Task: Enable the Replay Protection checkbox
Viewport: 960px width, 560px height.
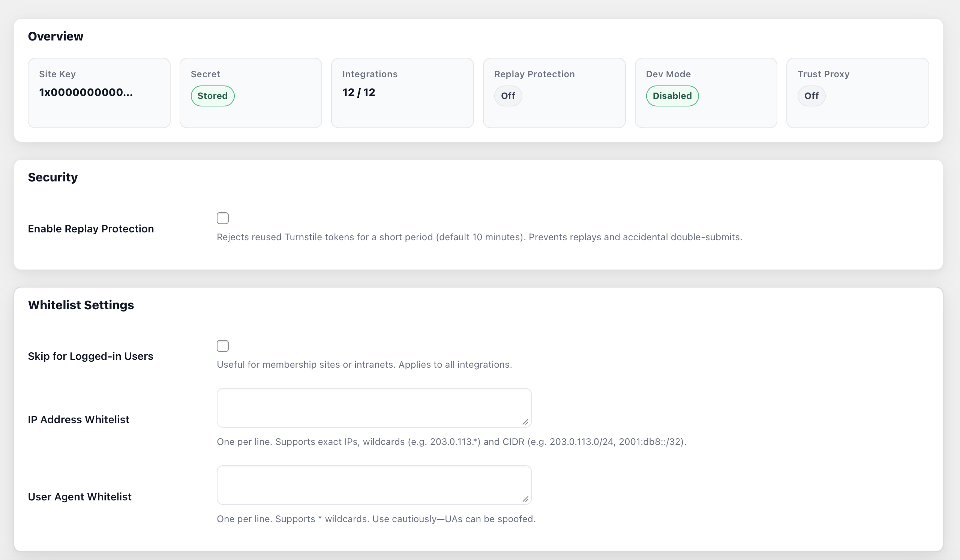Action: click(x=222, y=218)
